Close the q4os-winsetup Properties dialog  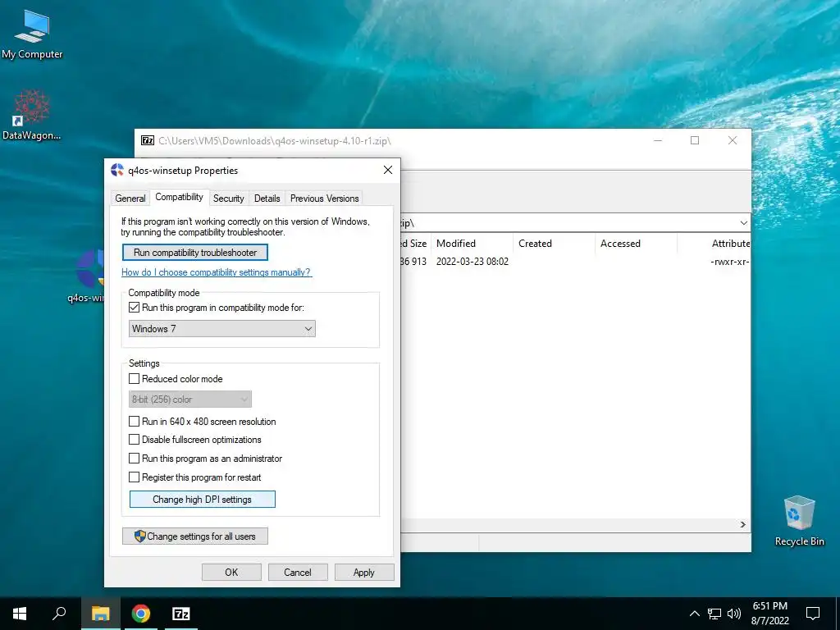point(388,170)
